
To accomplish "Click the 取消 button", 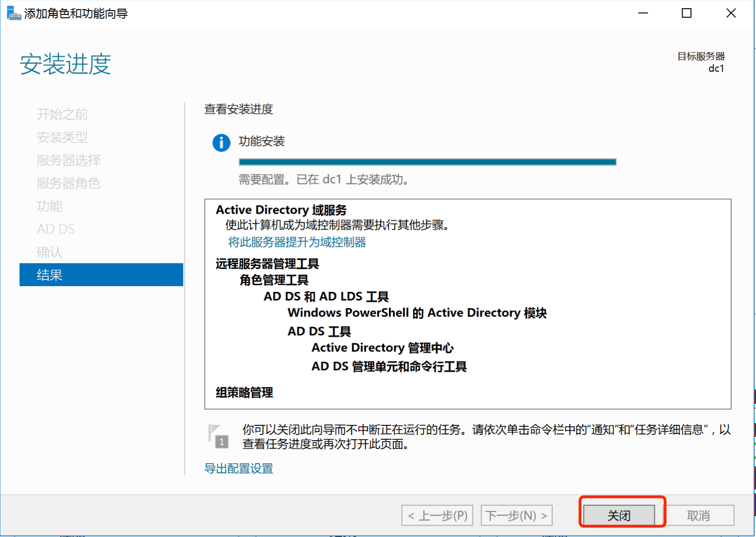I will click(698, 515).
